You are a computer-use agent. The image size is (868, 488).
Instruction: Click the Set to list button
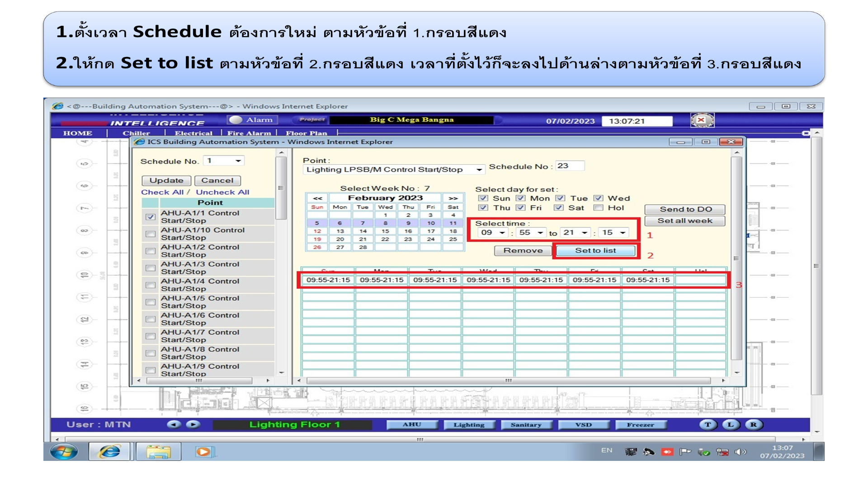click(595, 251)
